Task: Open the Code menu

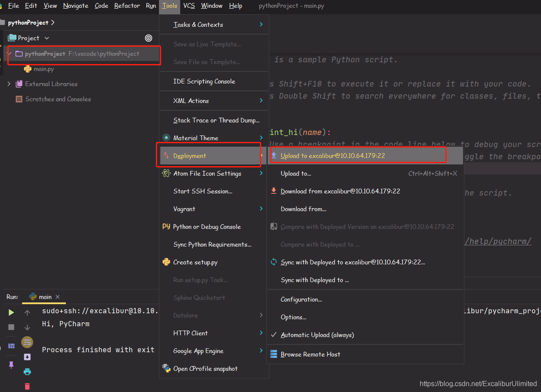Action: tap(101, 6)
